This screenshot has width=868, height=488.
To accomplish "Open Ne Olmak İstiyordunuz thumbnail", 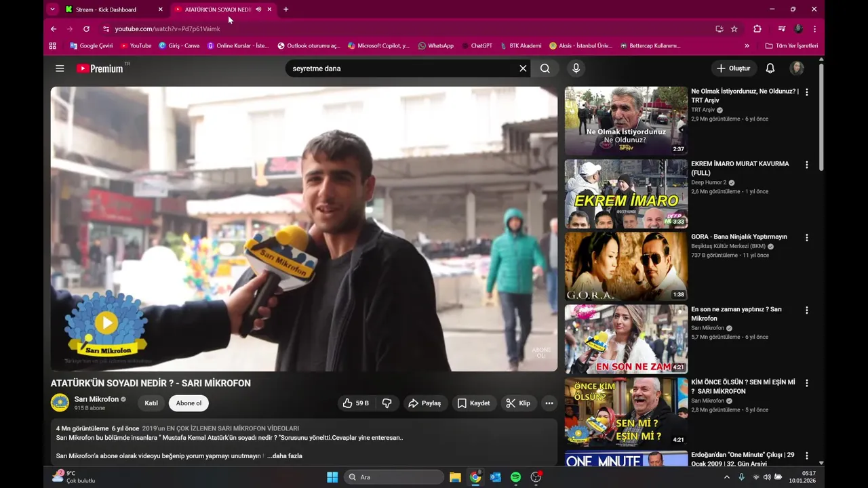I will (x=626, y=121).
